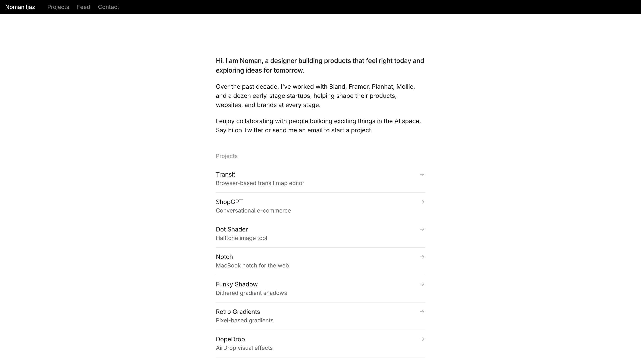
Task: Click the arrow icon beside ShopGPT
Action: click(x=422, y=202)
